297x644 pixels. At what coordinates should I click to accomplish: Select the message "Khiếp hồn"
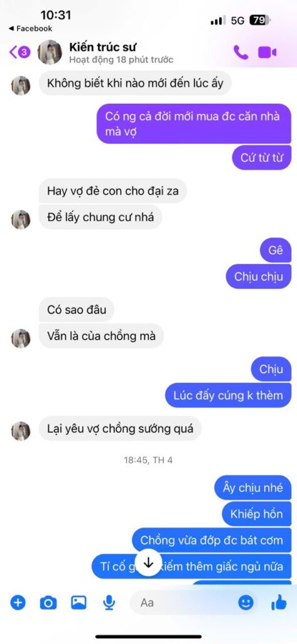pyautogui.click(x=256, y=514)
